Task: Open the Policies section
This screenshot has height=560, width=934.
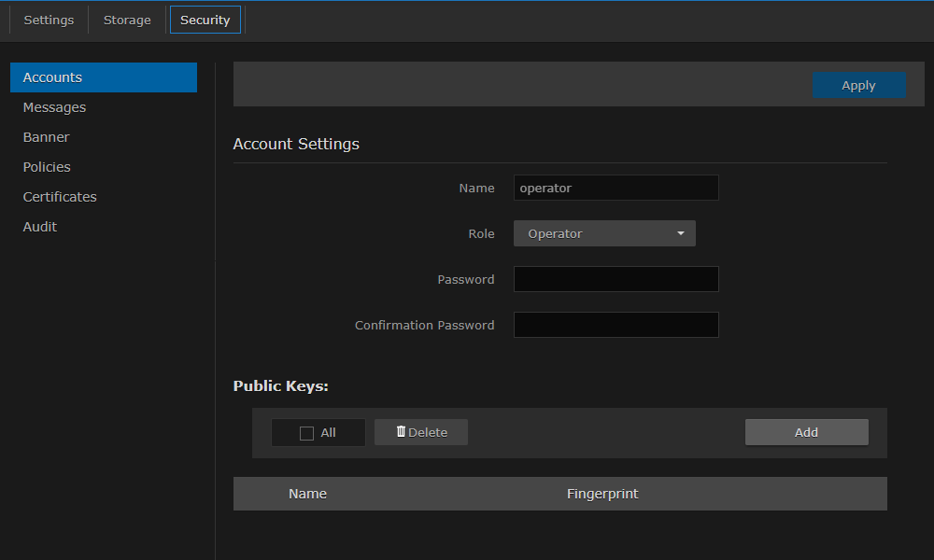Action: click(x=47, y=167)
